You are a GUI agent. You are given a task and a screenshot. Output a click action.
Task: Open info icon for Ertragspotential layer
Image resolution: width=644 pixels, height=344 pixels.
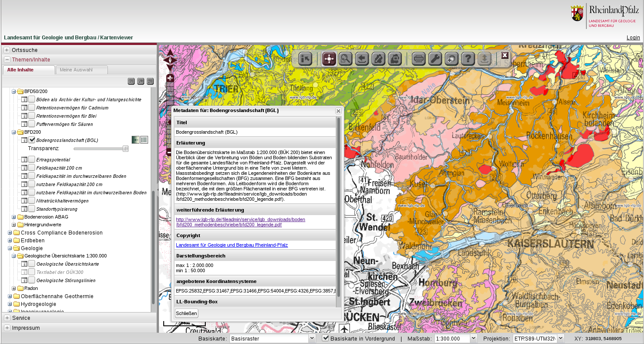coord(25,160)
